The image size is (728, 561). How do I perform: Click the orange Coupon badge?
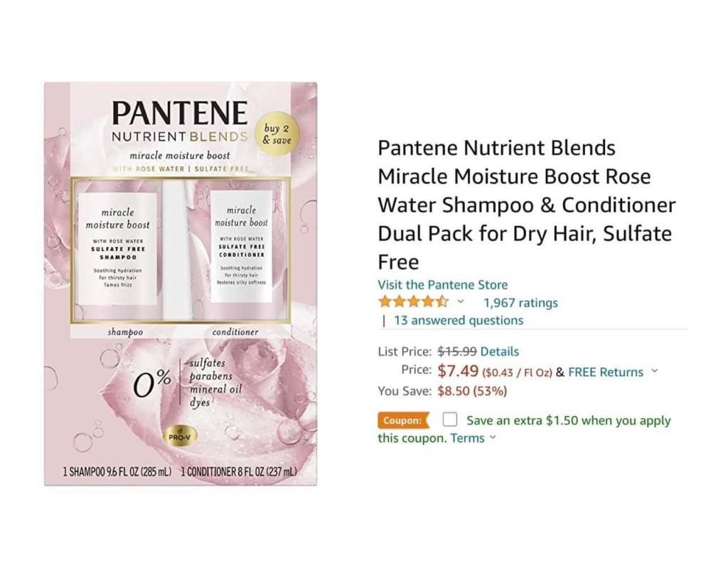click(404, 420)
